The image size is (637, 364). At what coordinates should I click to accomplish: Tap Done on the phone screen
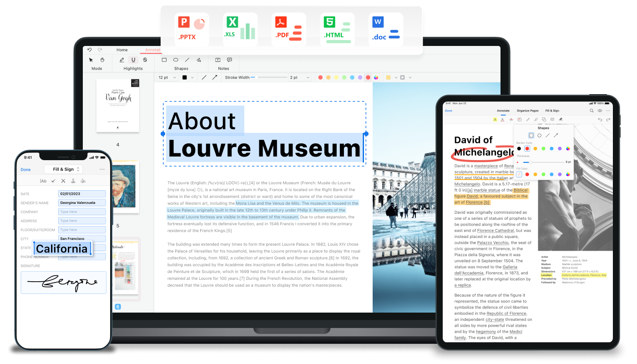pos(25,169)
